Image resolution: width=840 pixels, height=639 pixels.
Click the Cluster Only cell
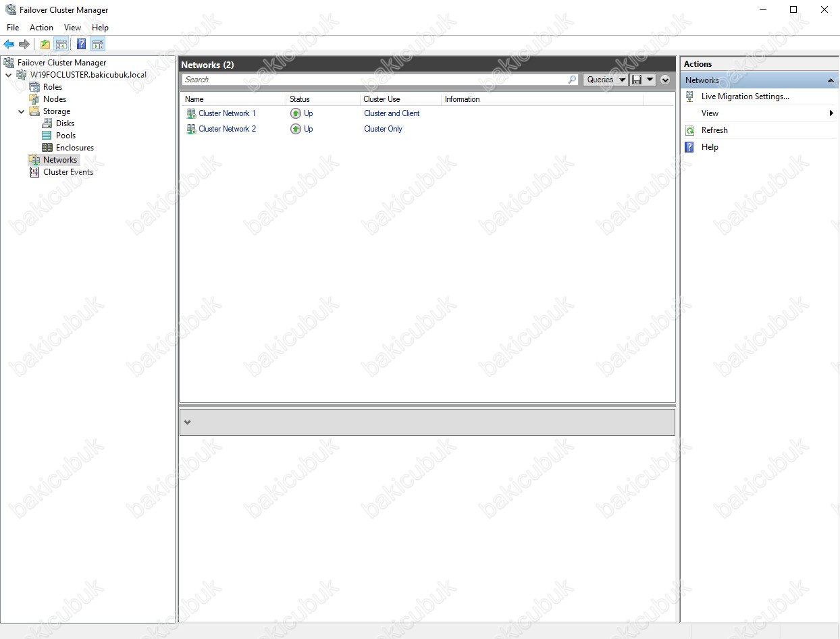[x=383, y=129]
